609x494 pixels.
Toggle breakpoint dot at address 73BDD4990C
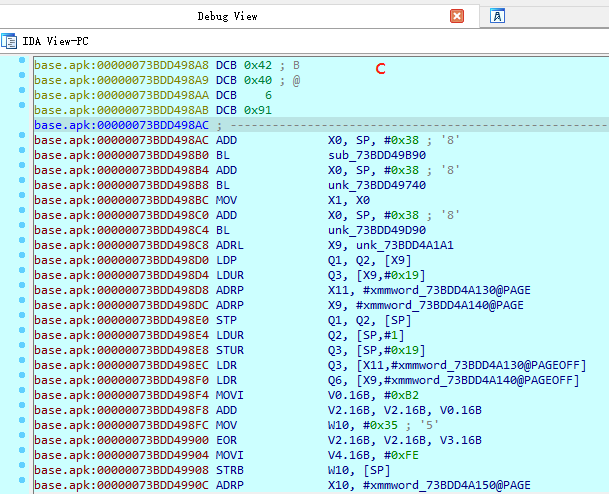[x=22, y=480]
